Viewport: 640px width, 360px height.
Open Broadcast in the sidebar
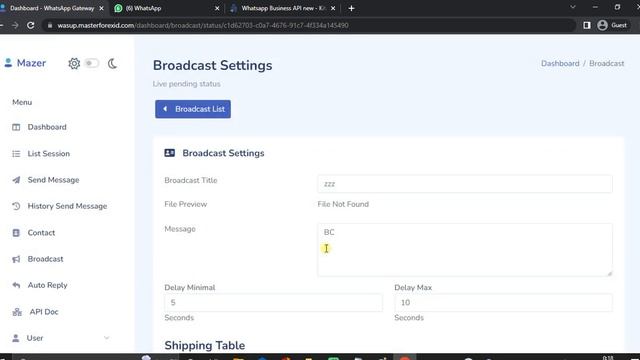[45, 259]
